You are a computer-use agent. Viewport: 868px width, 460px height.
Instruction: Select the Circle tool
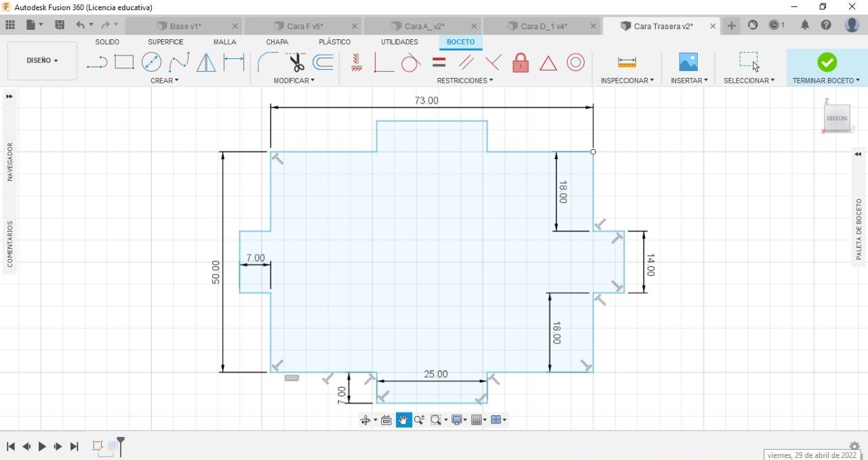pos(151,62)
